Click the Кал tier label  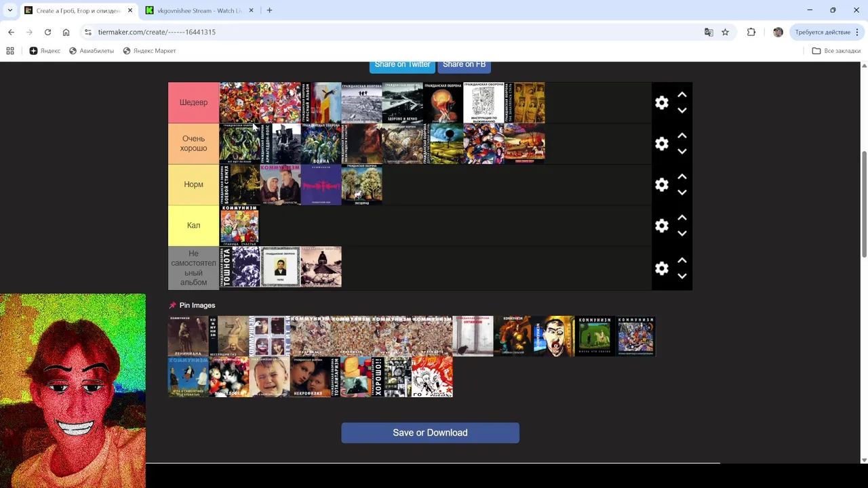(x=193, y=226)
